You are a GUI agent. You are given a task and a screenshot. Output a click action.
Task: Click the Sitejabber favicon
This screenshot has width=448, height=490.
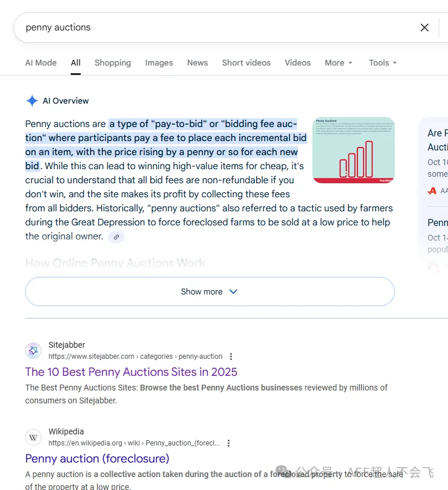33,351
